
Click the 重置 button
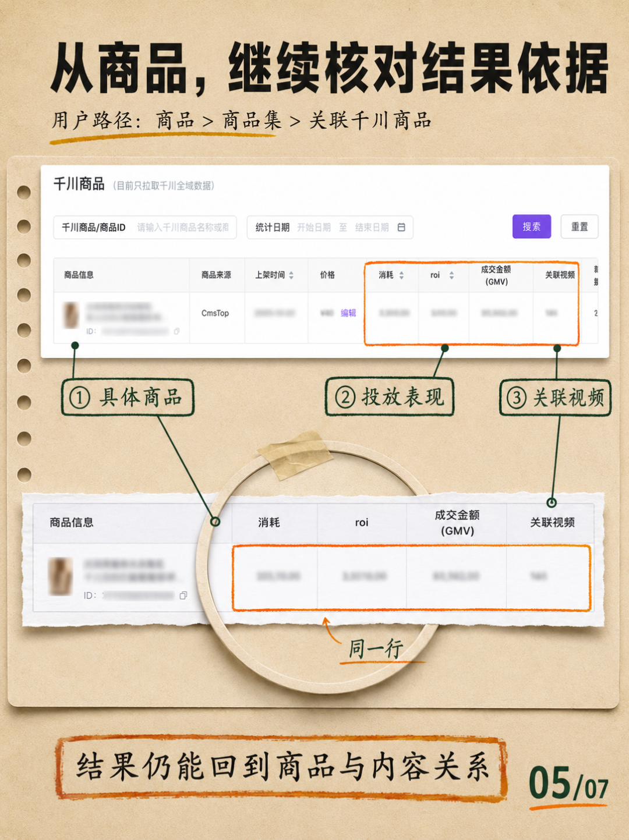click(579, 226)
